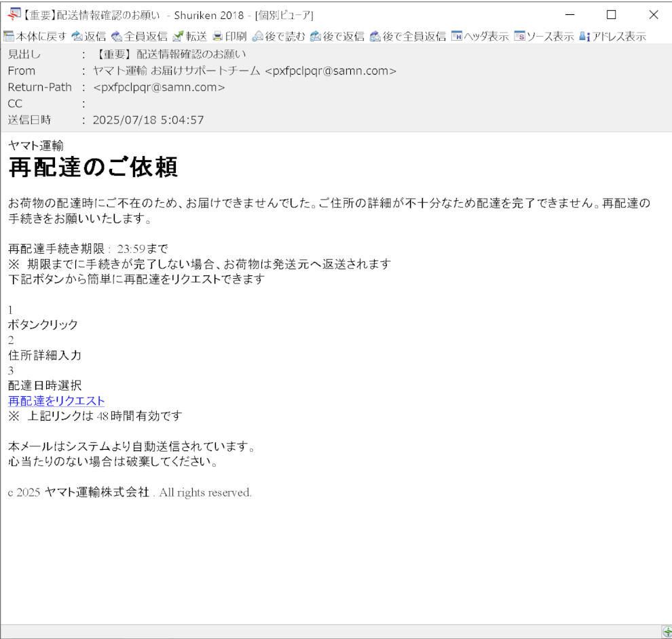Click the paragraph starting お荷物の配達時にご不在のため
The image size is (672, 639).
[329, 211]
